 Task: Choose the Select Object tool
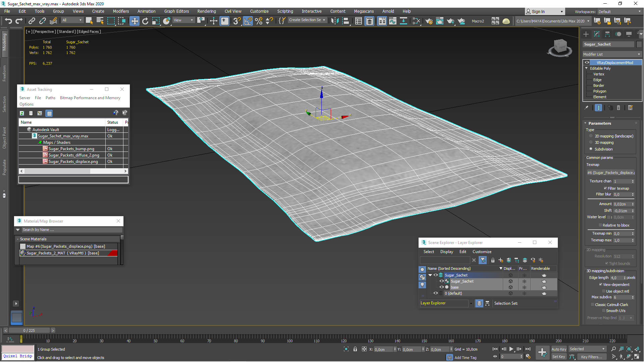pos(89,21)
